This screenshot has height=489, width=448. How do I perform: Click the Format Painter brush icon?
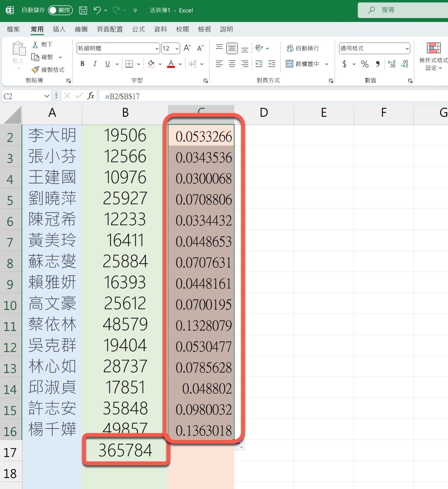[35, 70]
